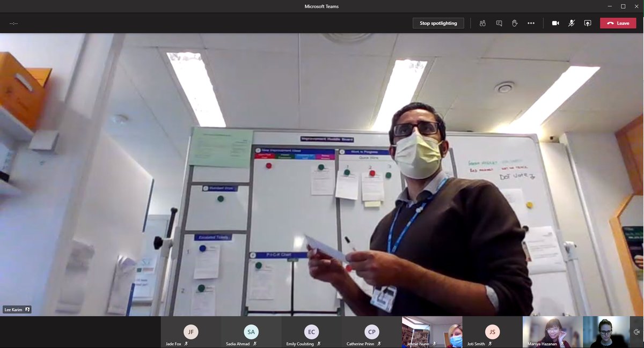The height and width of the screenshot is (348, 644).
Task: Click the Microsoft Teams window title
Action: pos(321,6)
